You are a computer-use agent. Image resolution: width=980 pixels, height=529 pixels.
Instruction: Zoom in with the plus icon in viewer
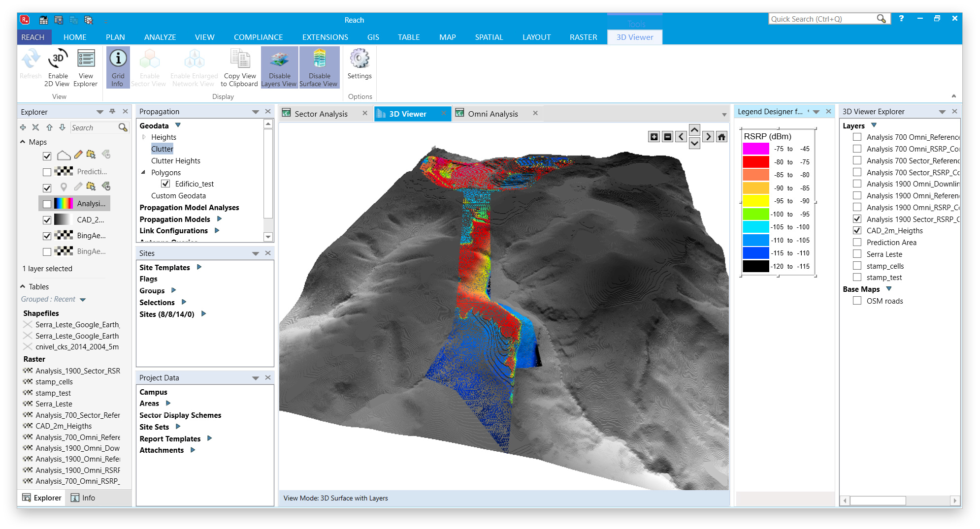click(x=653, y=137)
